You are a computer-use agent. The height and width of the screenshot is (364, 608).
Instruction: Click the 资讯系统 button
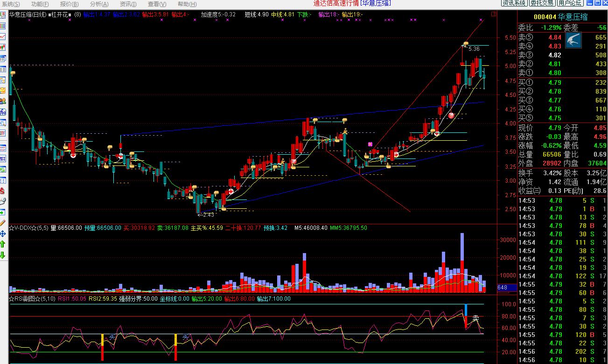pos(514,3)
